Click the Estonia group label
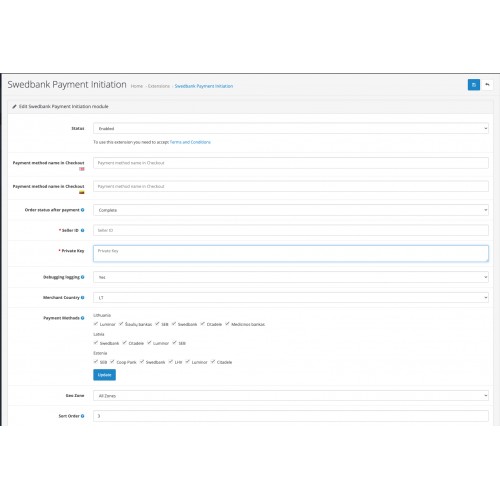This screenshot has height=500, width=500. coord(100,353)
